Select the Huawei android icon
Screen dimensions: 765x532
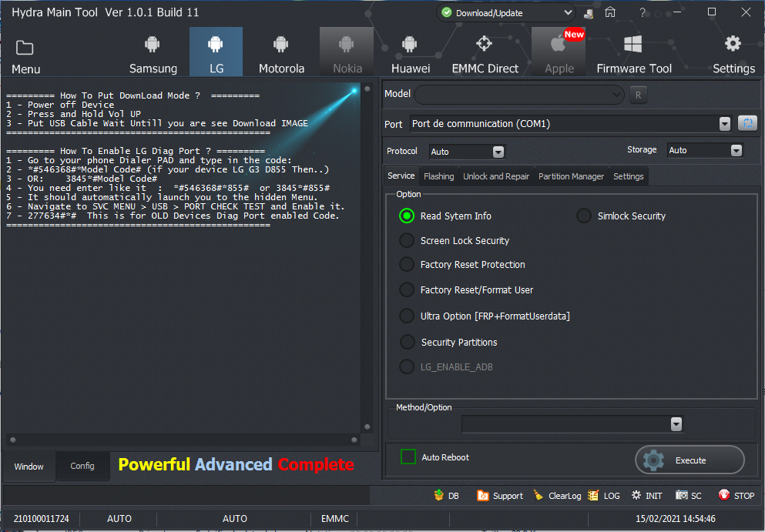click(410, 45)
